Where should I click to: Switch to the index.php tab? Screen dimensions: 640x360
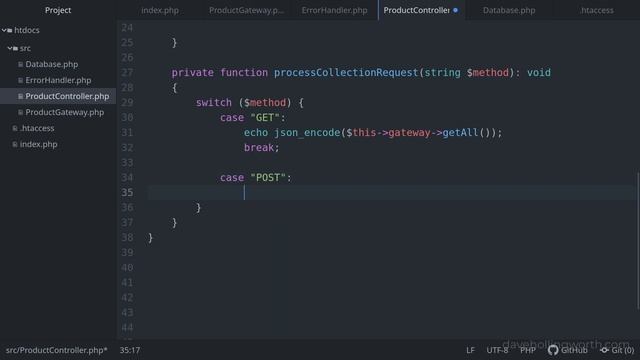point(160,10)
